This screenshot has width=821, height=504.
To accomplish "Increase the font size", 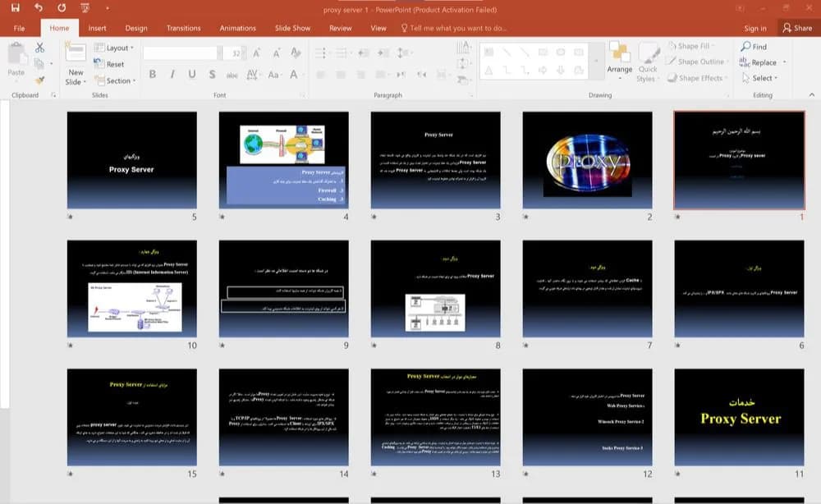I will pos(256,53).
